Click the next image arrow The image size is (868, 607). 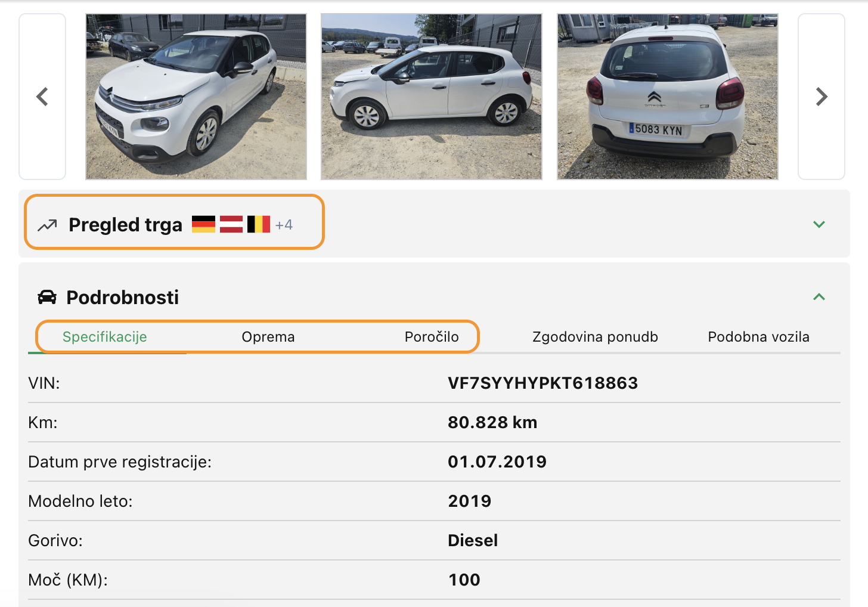pyautogui.click(x=821, y=97)
